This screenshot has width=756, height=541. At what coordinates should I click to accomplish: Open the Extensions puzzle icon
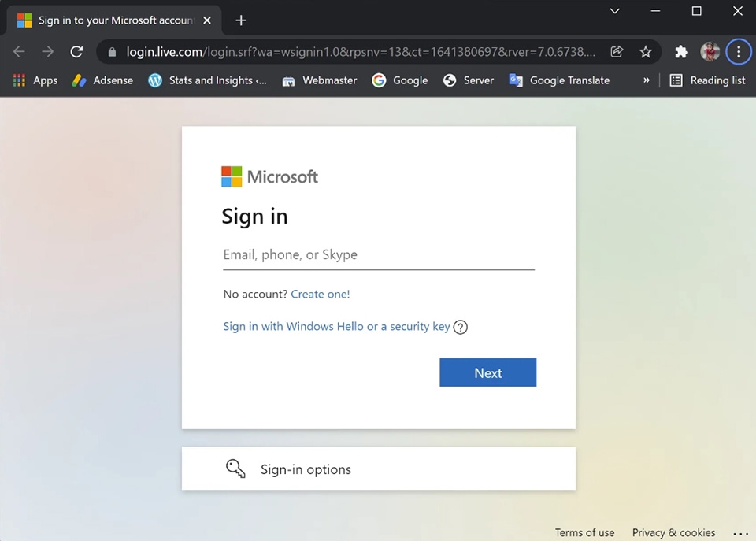(x=681, y=52)
